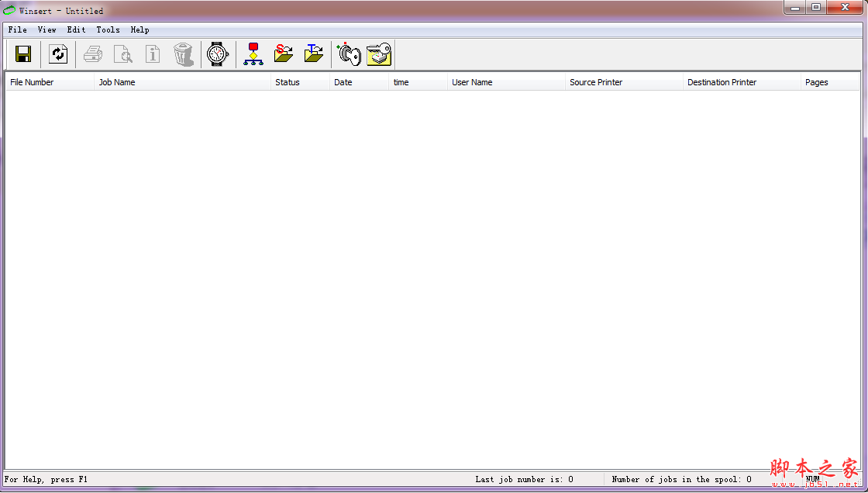Screen dimensions: 868x493
Task: Open the File menu
Action: (17, 29)
